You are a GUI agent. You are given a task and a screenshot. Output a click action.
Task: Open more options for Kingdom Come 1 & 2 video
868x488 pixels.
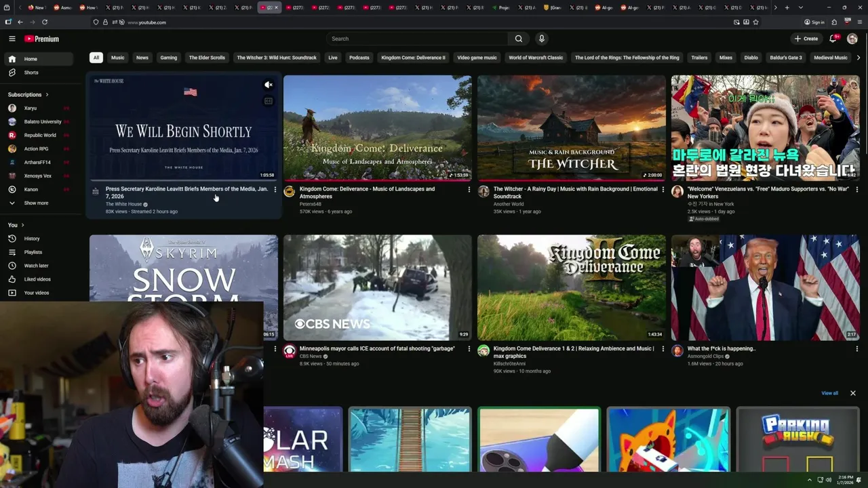[x=663, y=349]
